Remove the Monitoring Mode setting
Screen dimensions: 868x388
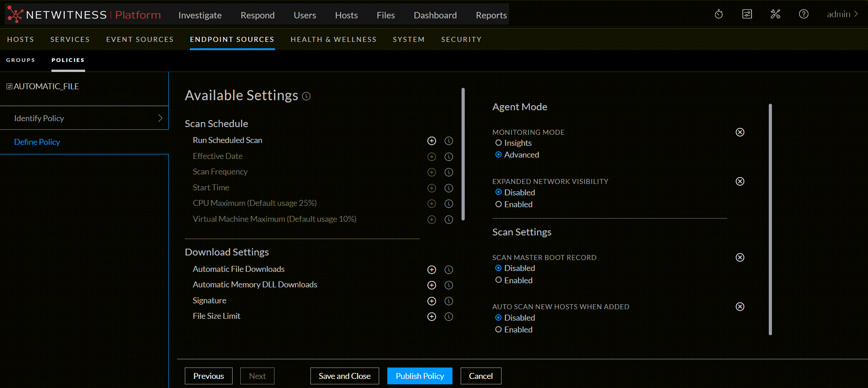tap(740, 132)
